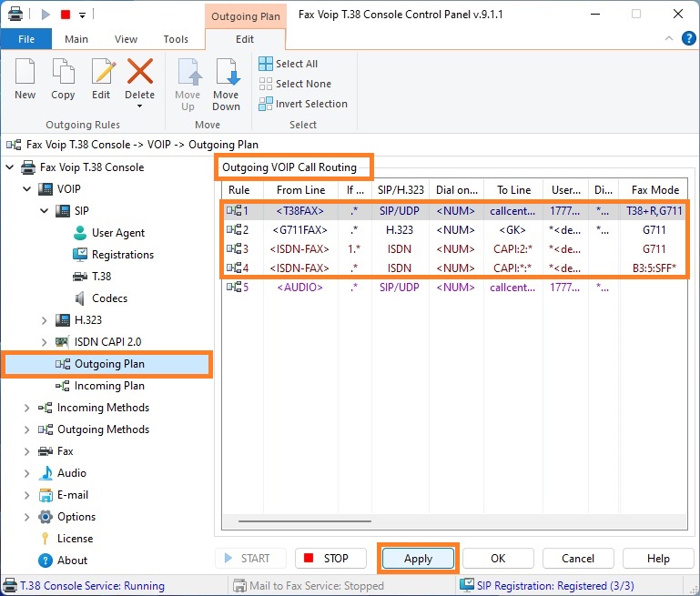Viewport: 700px width, 596px height.
Task: Collapse the Fax Voip T.38 Console root node
Action: click(x=9, y=167)
